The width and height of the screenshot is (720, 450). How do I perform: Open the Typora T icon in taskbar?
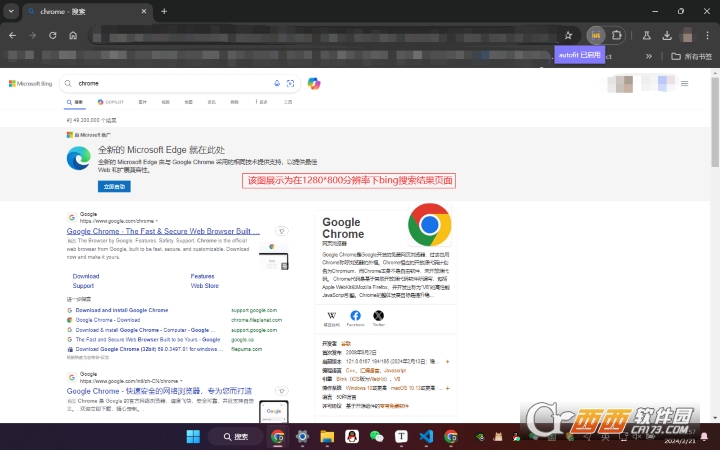[401, 436]
